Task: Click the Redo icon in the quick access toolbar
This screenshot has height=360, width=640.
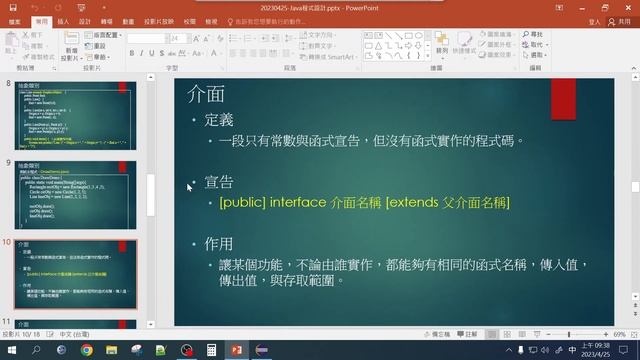Action: (58, 8)
